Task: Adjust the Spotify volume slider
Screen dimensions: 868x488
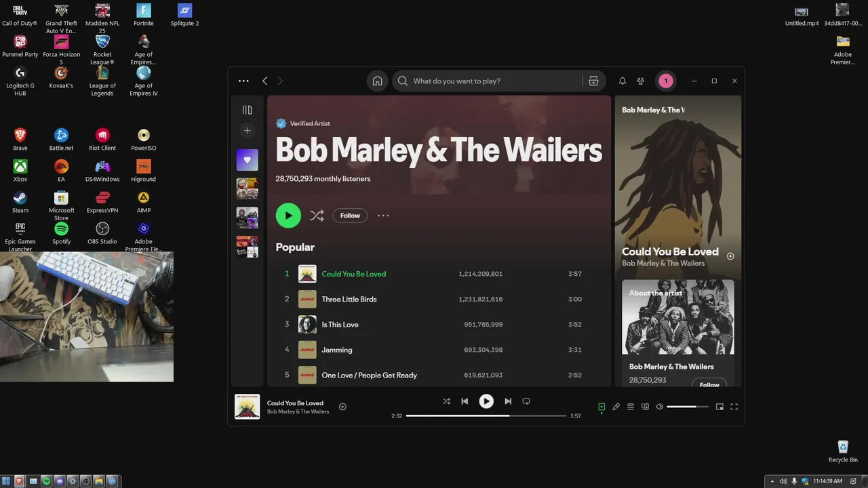Action: point(688,407)
